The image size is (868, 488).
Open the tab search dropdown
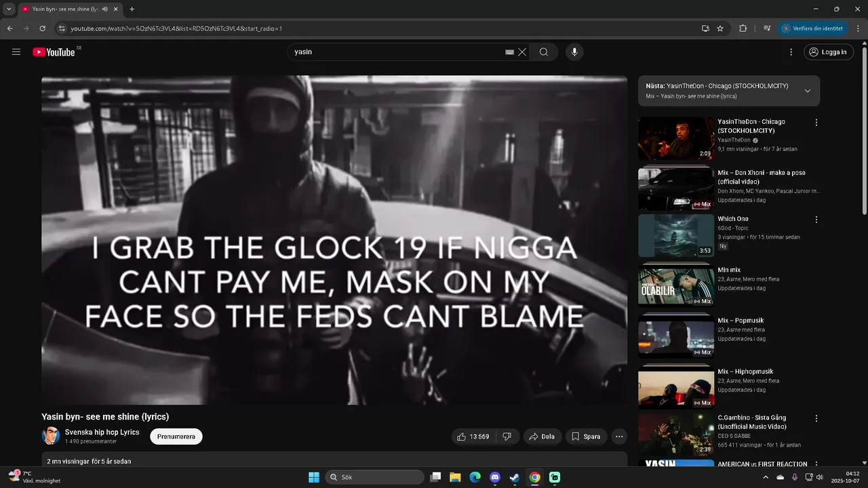pyautogui.click(x=9, y=9)
